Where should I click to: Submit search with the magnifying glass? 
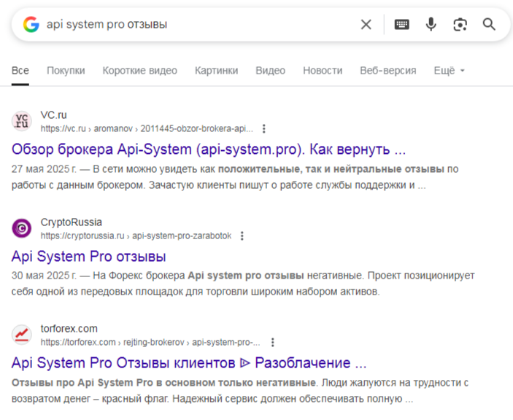click(489, 25)
